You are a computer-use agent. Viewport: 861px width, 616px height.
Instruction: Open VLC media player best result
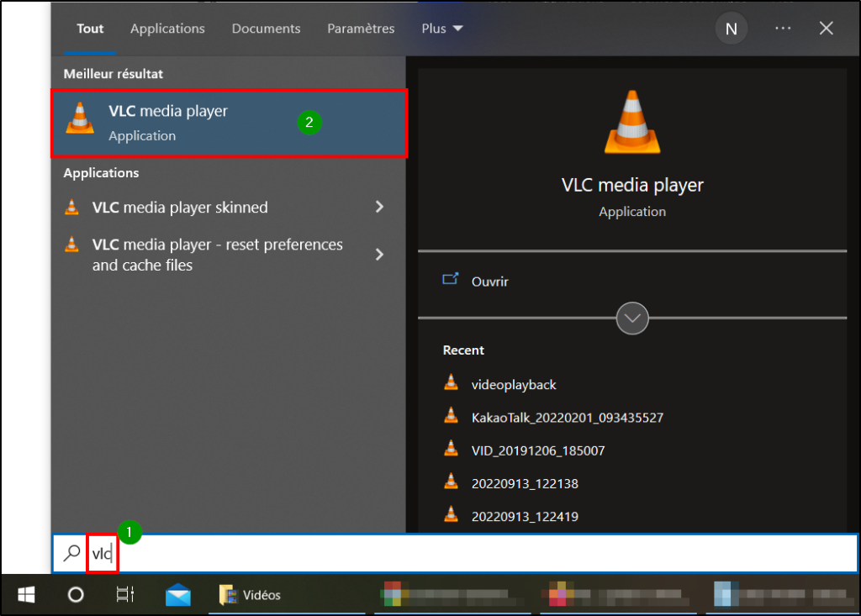pyautogui.click(x=229, y=123)
